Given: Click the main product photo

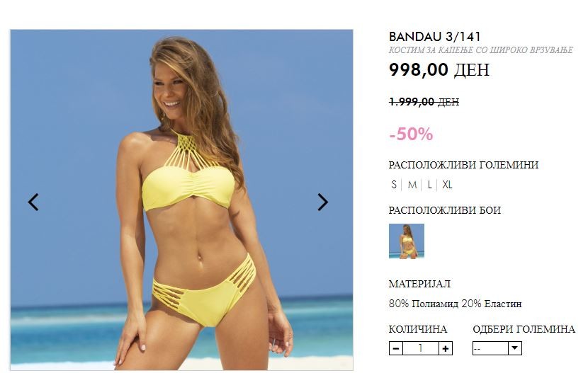Looking at the screenshot, I should (x=181, y=200).
